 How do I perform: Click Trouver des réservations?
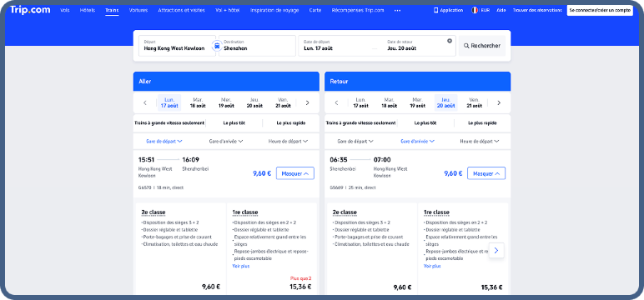tap(537, 10)
